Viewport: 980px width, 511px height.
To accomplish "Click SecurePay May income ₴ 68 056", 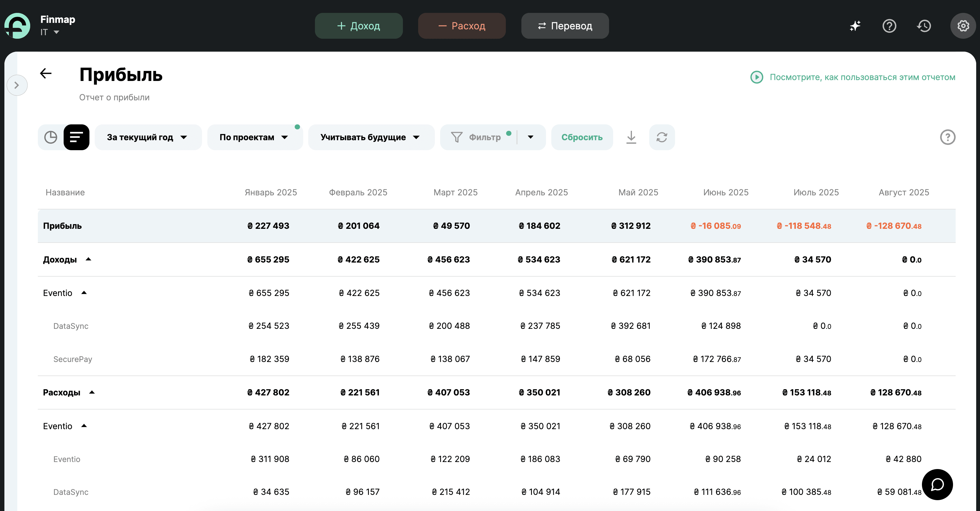I will (633, 359).
